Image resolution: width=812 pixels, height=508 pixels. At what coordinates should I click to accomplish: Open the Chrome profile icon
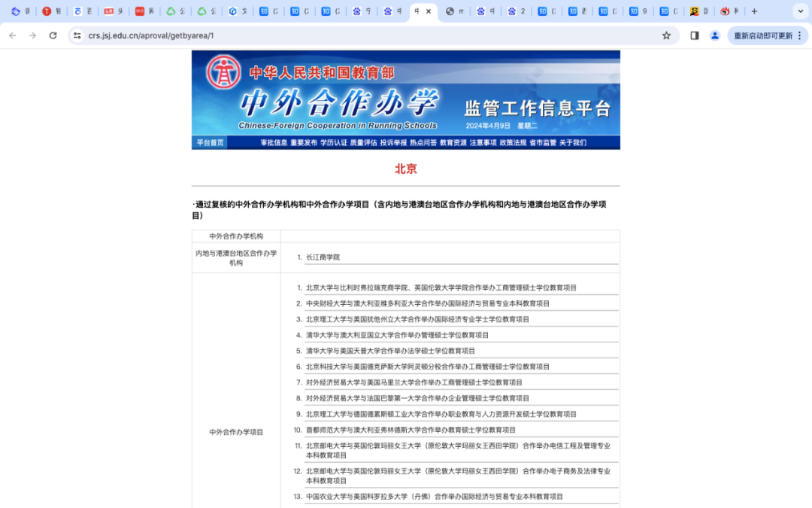(x=715, y=36)
